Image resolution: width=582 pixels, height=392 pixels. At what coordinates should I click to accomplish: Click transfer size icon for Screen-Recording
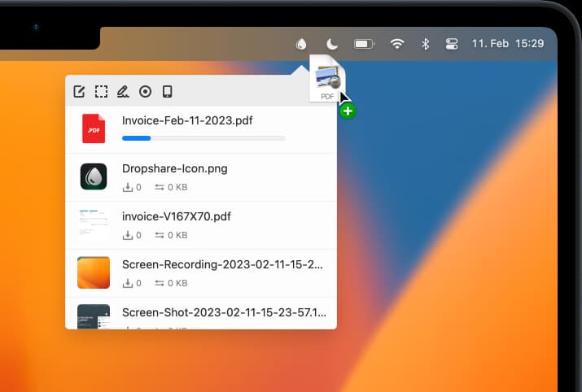point(160,283)
